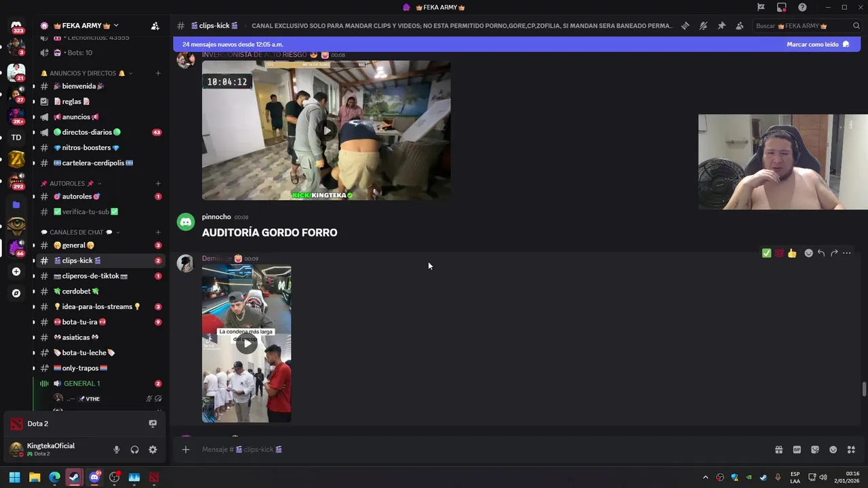Image resolution: width=868 pixels, height=488 pixels.
Task: Toggle microphone mute in user panel
Action: (117, 449)
